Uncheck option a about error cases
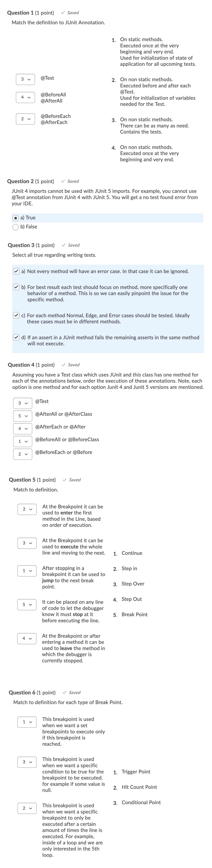The height and width of the screenshot is (868, 212). click(16, 271)
